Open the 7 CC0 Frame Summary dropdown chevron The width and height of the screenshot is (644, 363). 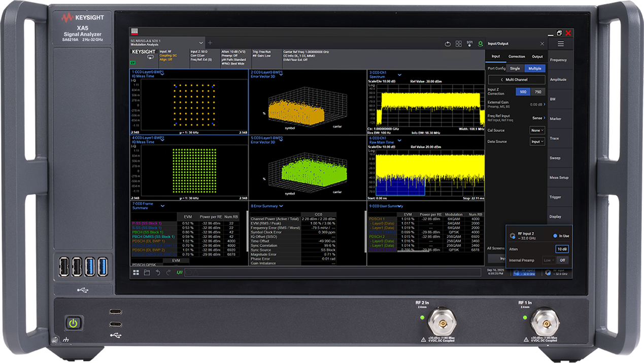coord(162,206)
